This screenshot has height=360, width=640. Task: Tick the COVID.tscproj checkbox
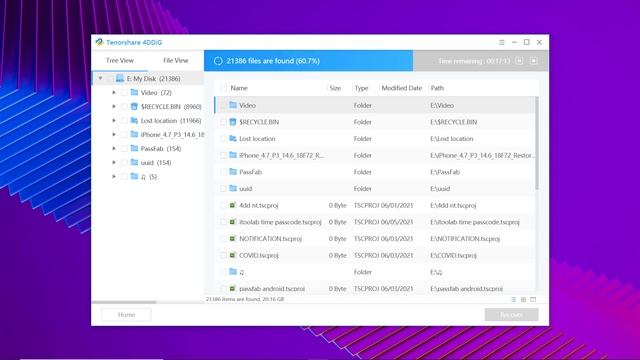(223, 255)
